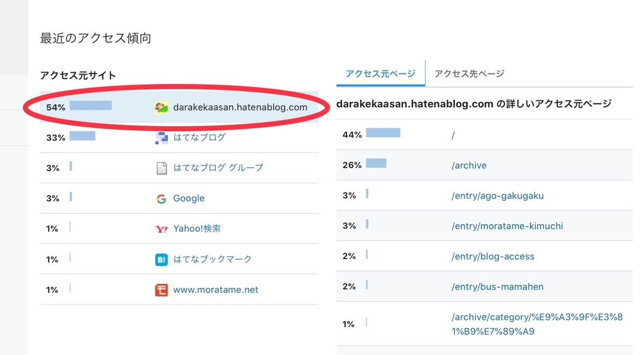This screenshot has height=355, width=644.
Task: Open the root "/" page link
Action: pos(453,135)
